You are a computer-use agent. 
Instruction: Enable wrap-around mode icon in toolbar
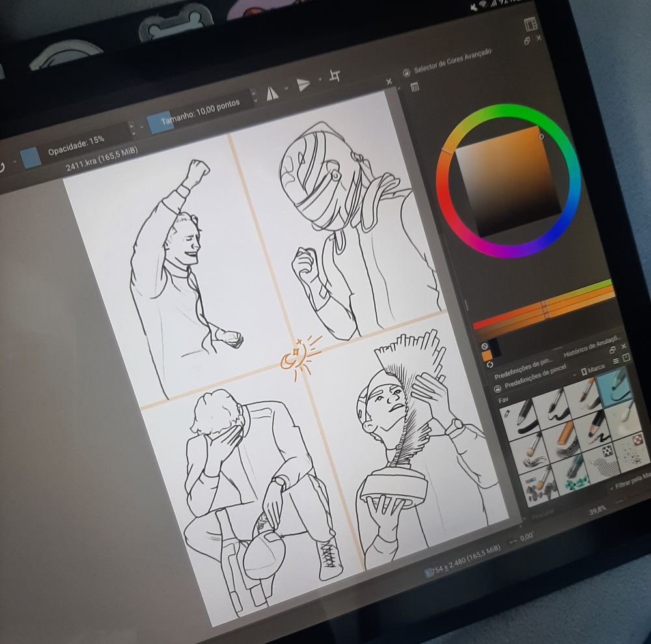(x=335, y=76)
